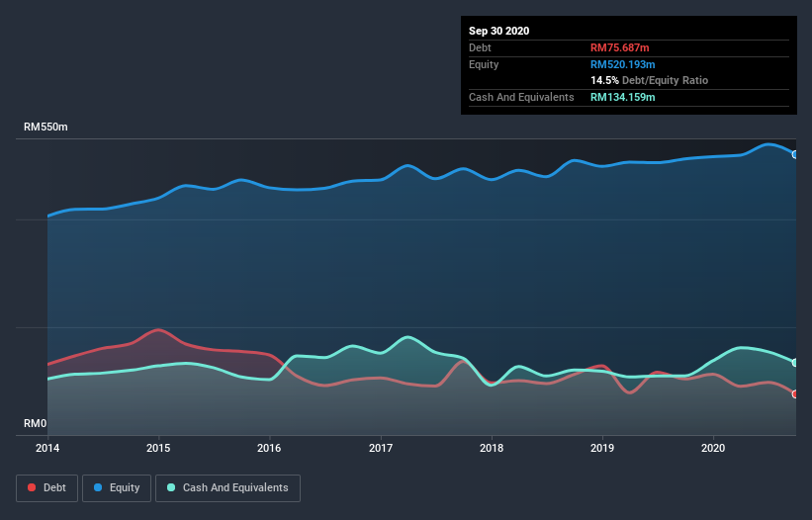Image resolution: width=812 pixels, height=520 pixels.
Task: Select the 2017 x-axis label
Action: (x=381, y=448)
